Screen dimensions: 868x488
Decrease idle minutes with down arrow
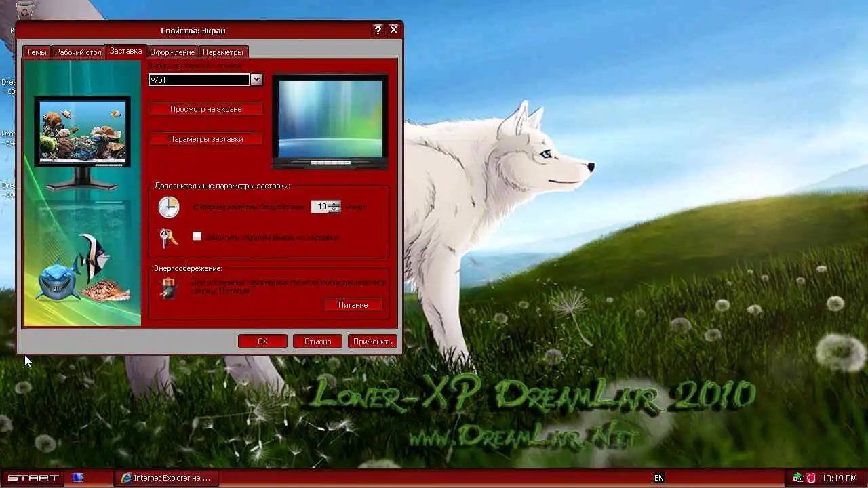[334, 210]
